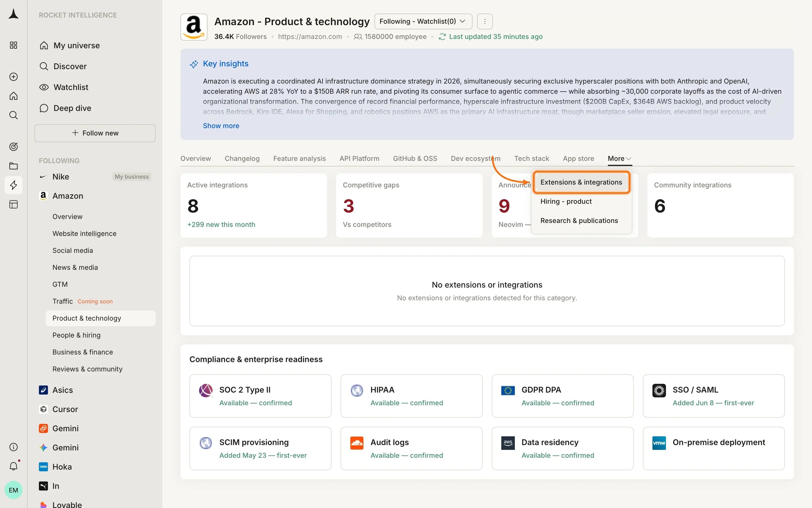Click the layout panel icon in left rail
This screenshot has height=508, width=812.
14,204
